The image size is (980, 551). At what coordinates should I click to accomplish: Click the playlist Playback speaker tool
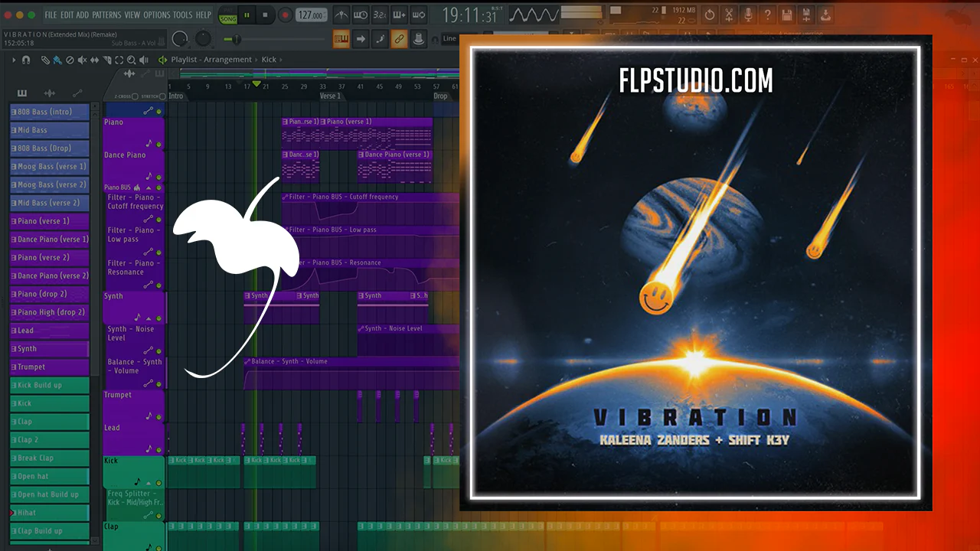144,60
